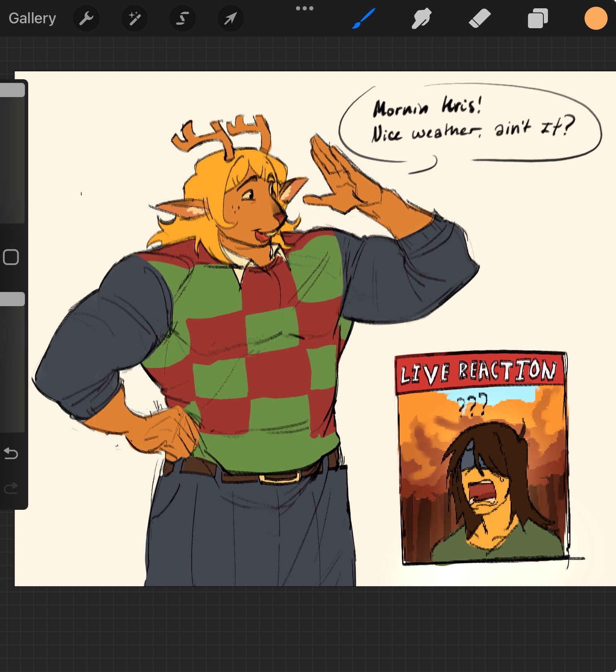This screenshot has width=616, height=672.
Task: Open the Selection tool
Action: (183, 18)
